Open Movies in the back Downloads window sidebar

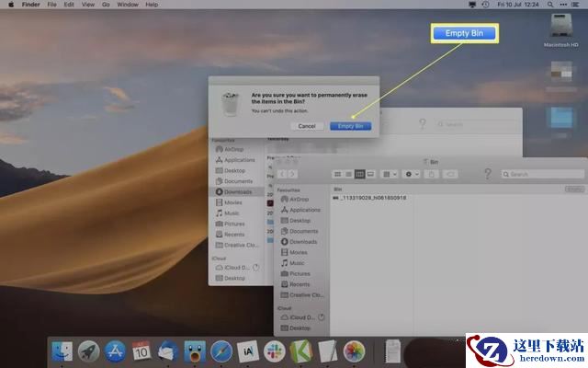coord(229,202)
